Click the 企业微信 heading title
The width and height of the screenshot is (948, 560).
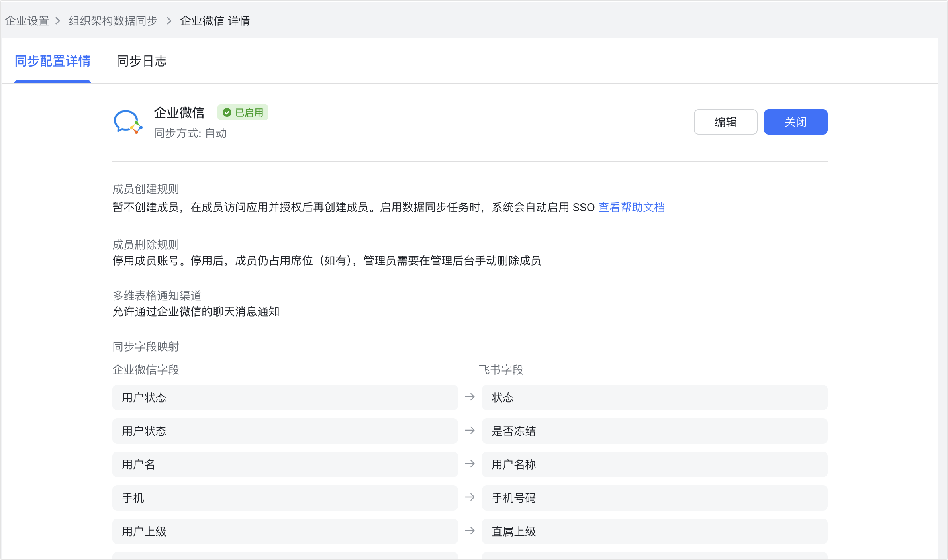(x=179, y=113)
